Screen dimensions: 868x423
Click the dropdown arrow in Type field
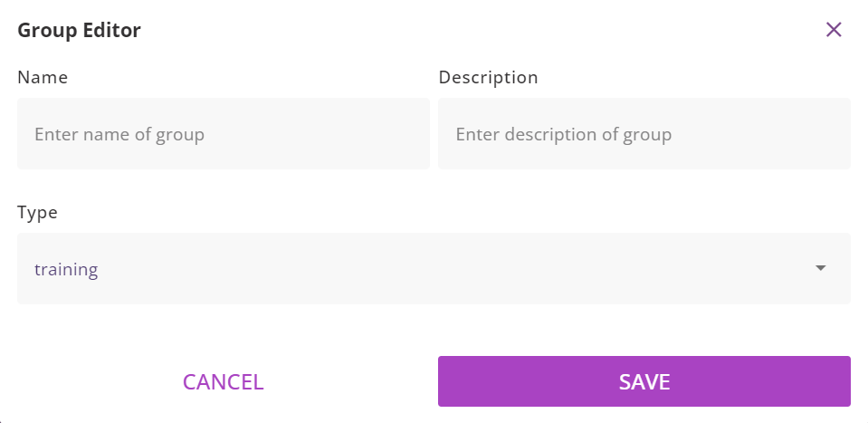tap(821, 268)
